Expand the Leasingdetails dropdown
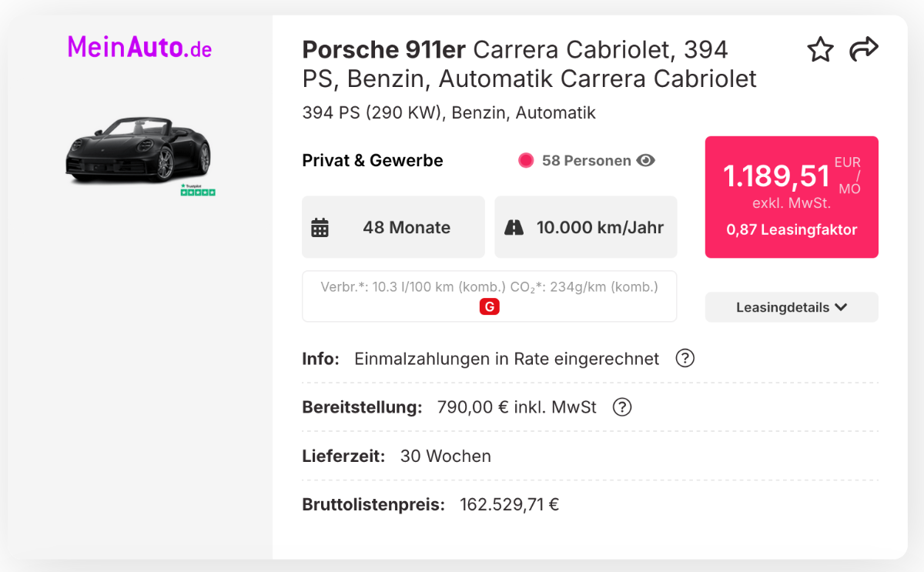 point(792,307)
